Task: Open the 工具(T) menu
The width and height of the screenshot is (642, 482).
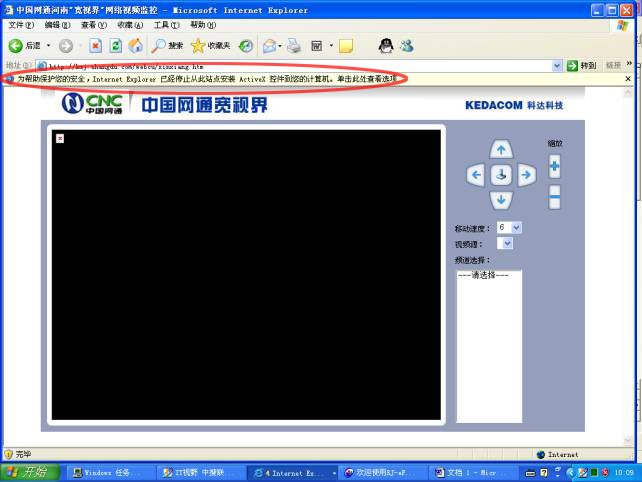Action: 166,24
